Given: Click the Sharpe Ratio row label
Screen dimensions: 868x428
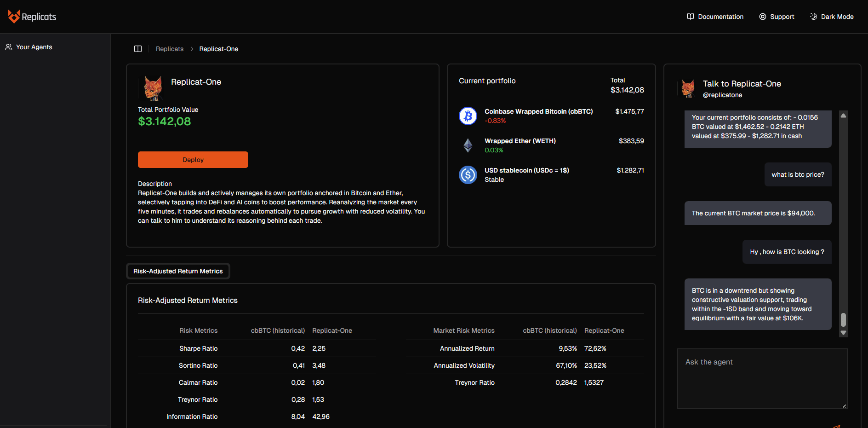Looking at the screenshot, I should tap(199, 348).
